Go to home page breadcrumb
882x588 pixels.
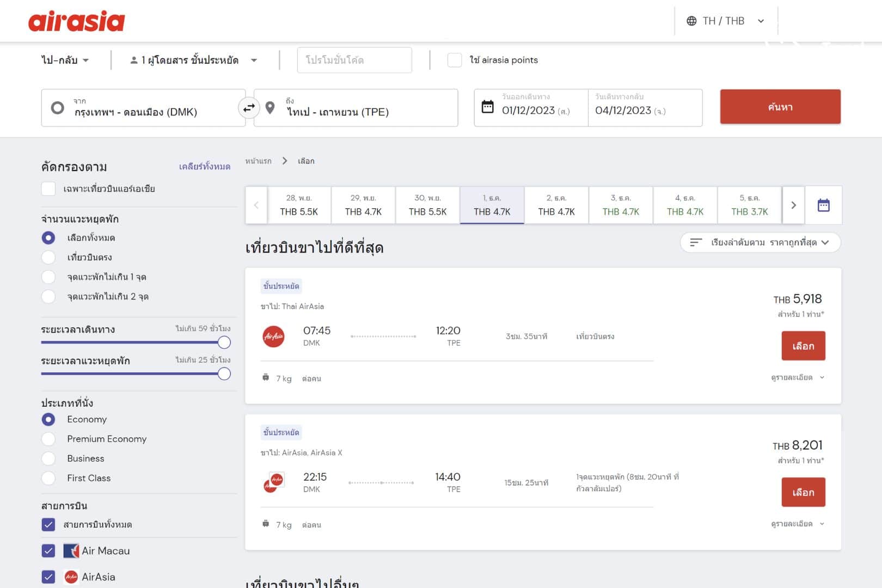pos(258,161)
